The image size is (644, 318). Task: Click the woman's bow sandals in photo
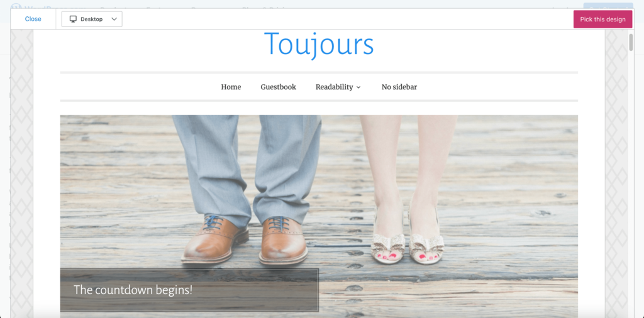pos(409,245)
